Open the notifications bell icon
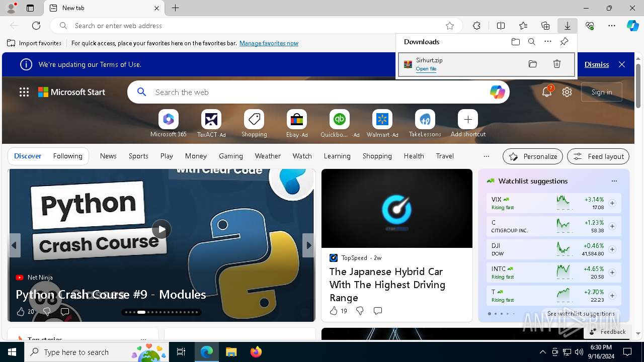This screenshot has height=362, width=644. 547,92
